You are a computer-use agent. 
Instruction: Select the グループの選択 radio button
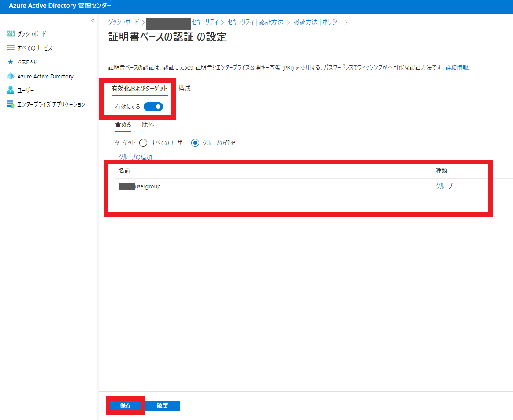[x=195, y=143]
